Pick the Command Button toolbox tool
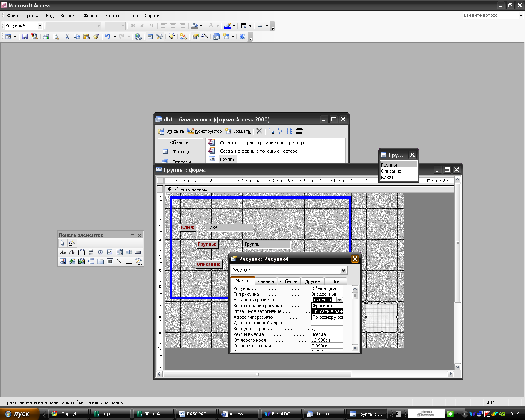525x420 pixels. pyautogui.click(x=138, y=252)
